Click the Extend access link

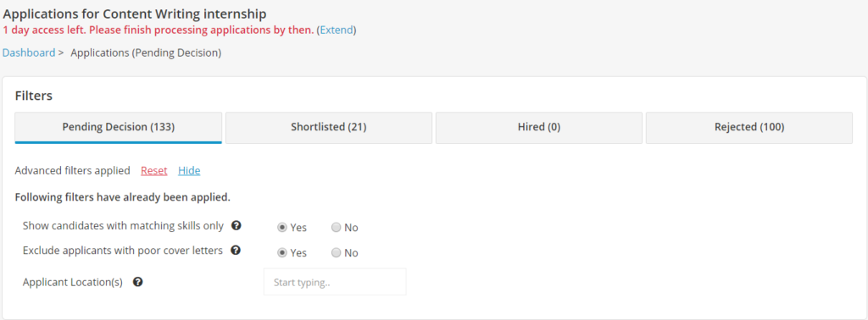pos(337,30)
